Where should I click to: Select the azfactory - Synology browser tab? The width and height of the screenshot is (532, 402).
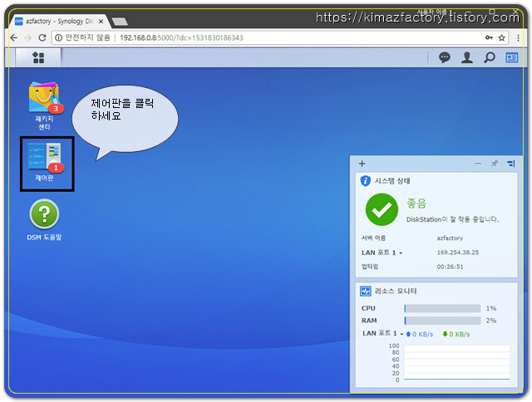[x=57, y=22]
